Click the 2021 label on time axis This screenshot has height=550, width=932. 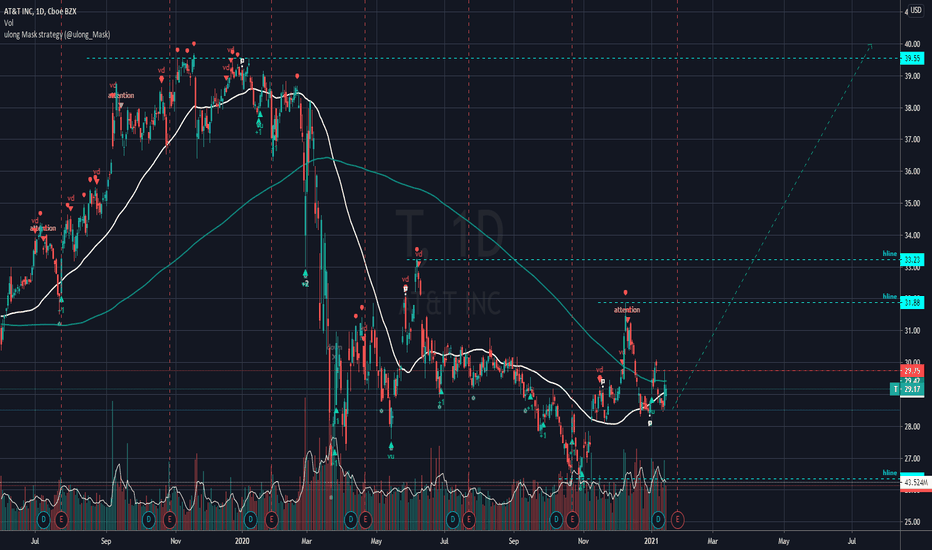(651, 541)
